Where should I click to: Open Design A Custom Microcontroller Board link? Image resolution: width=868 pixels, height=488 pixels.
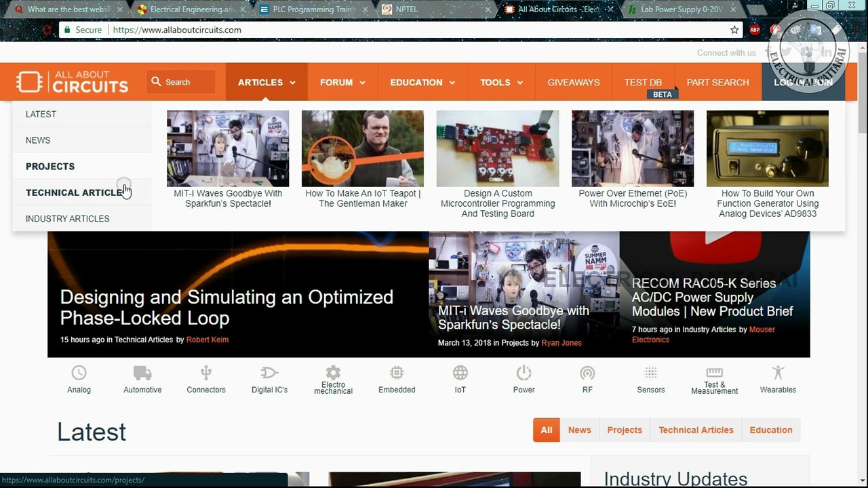click(498, 203)
